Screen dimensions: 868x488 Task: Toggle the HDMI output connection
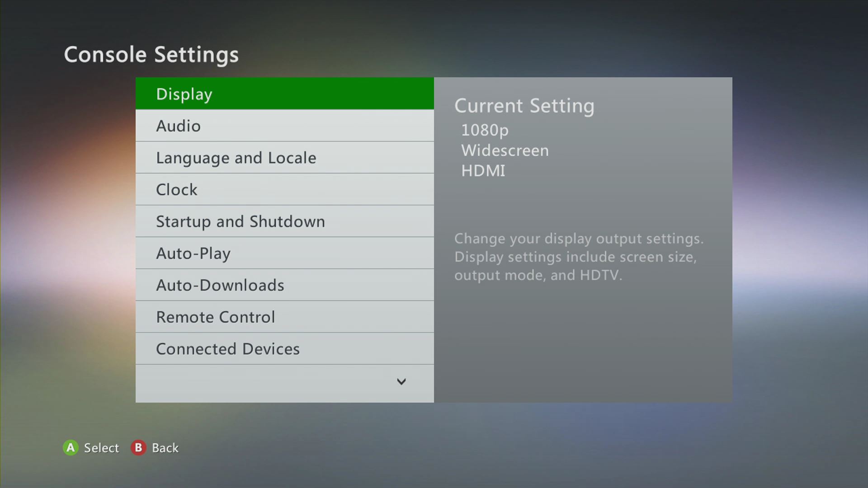[x=482, y=171]
